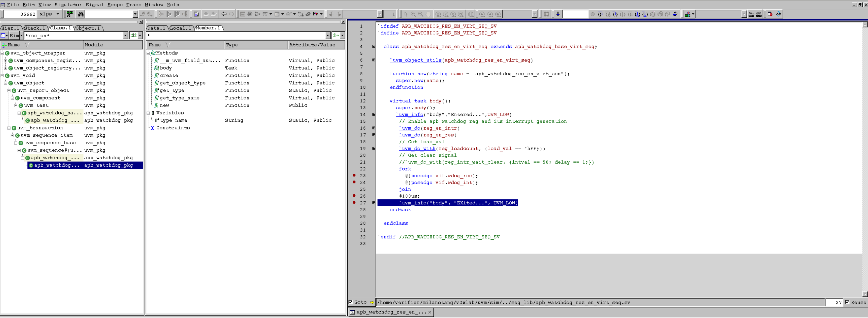The width and height of the screenshot is (868, 318).
Task: Collapse the Methods group
Action: 148,53
